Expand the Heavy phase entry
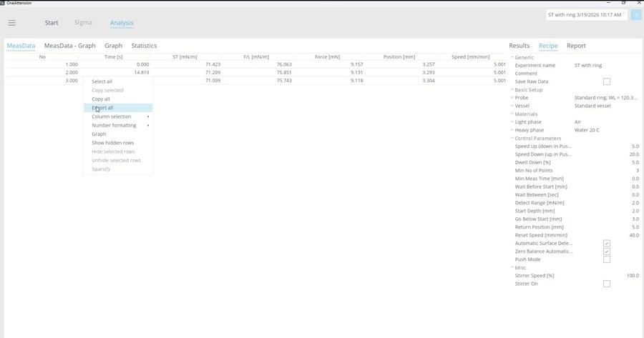 click(x=512, y=130)
